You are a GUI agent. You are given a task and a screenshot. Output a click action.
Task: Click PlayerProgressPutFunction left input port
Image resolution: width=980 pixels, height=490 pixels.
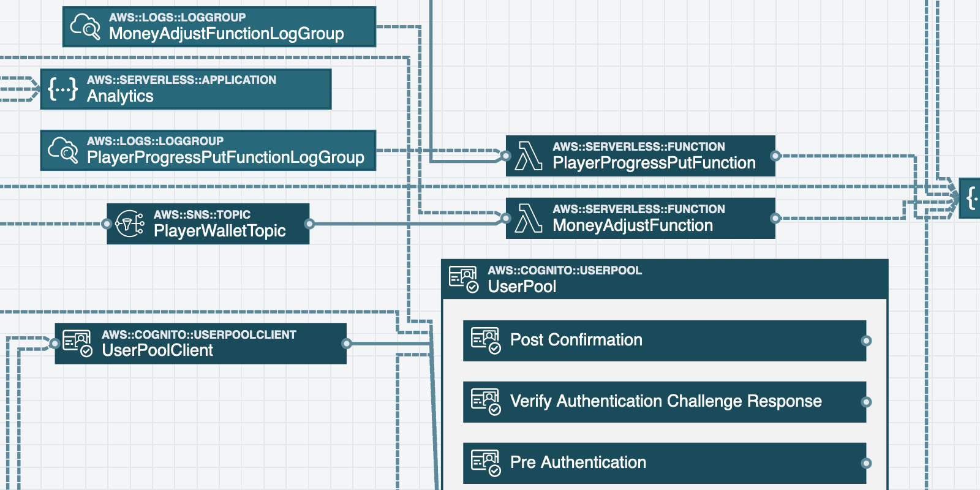506,156
